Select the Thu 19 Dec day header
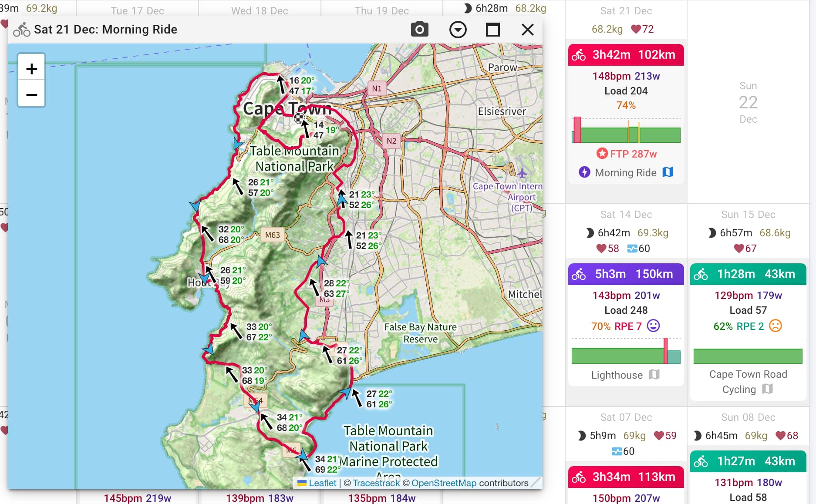The height and width of the screenshot is (504, 816). pyautogui.click(x=381, y=11)
